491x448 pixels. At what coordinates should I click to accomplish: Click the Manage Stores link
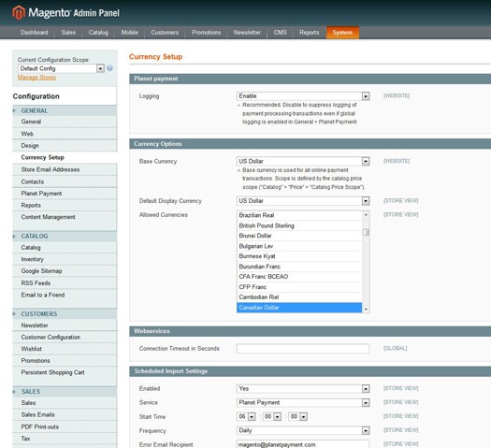pyautogui.click(x=36, y=78)
